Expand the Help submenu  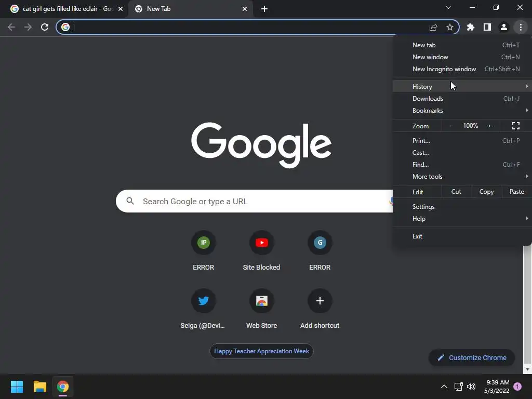coord(462,219)
